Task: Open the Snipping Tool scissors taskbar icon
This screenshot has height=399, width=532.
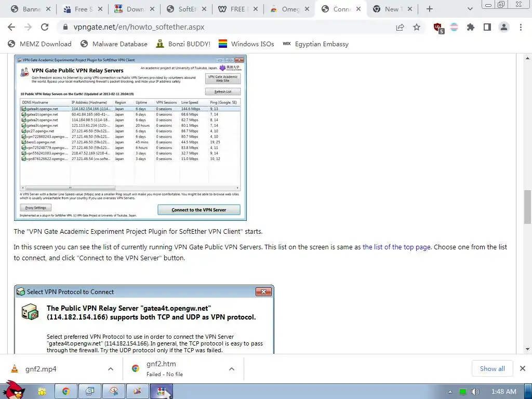Action: [114, 391]
